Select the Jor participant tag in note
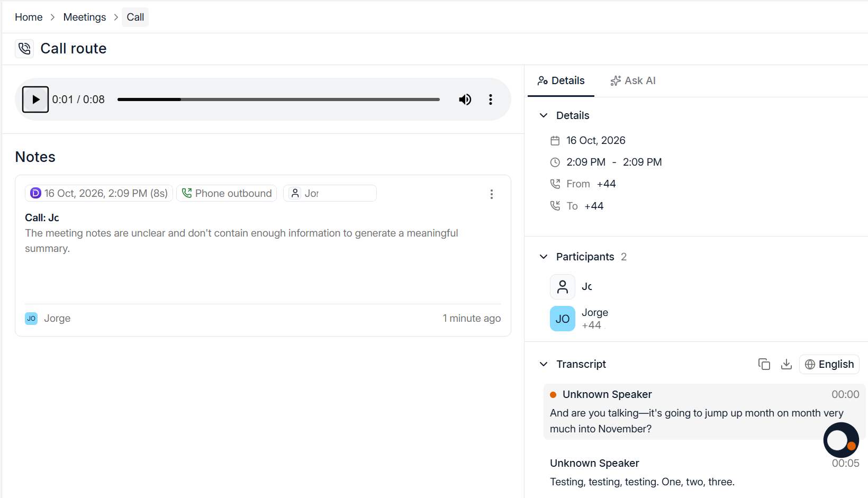 click(x=330, y=193)
